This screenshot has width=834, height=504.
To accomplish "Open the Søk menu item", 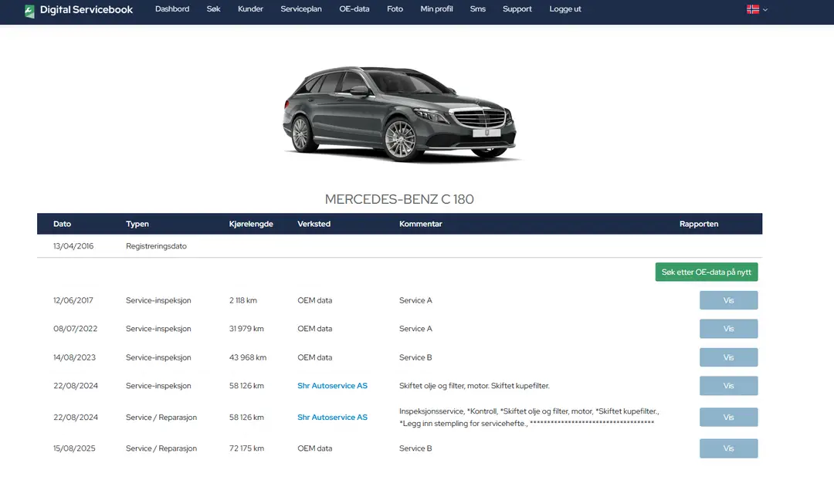I will click(213, 9).
